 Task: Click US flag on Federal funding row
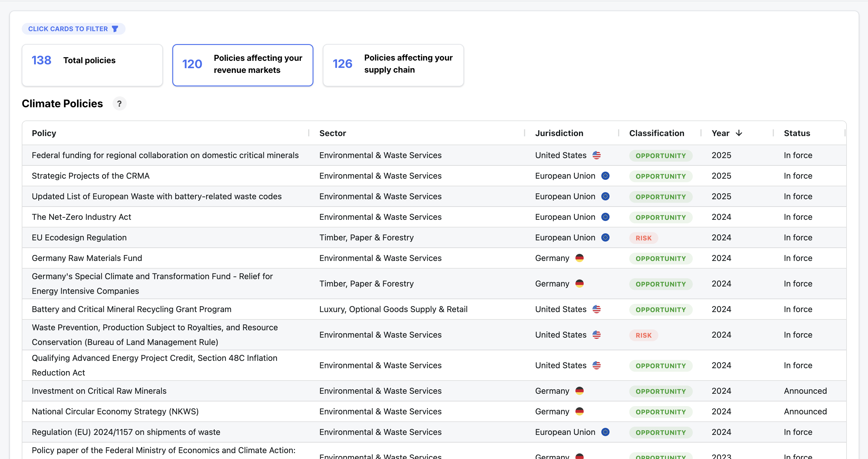[596, 155]
